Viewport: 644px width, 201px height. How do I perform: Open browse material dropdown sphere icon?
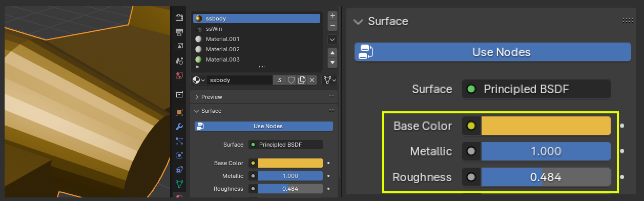pos(199,80)
